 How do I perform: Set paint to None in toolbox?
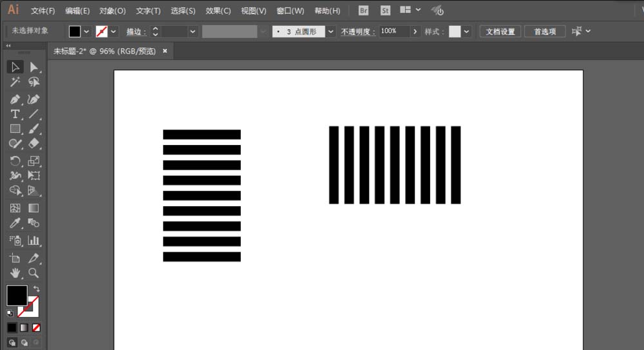click(x=37, y=327)
